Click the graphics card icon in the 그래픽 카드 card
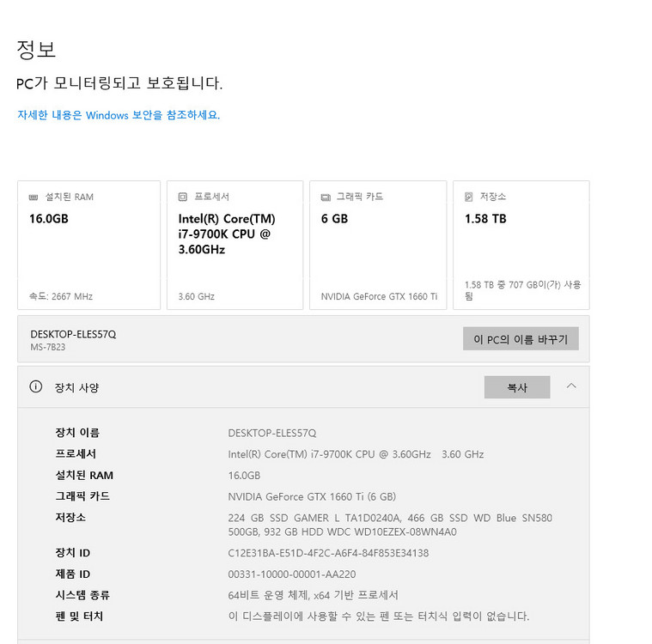 click(326, 197)
